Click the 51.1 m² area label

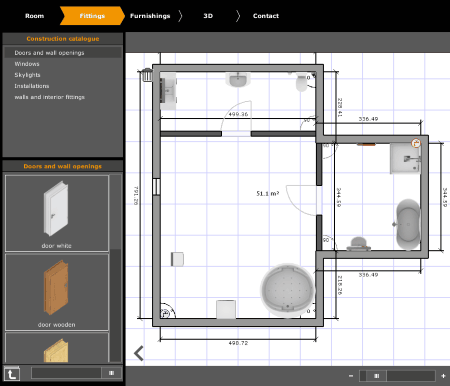click(x=267, y=193)
